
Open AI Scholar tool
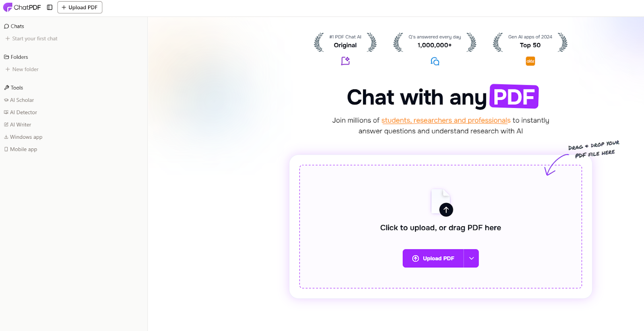(19, 100)
